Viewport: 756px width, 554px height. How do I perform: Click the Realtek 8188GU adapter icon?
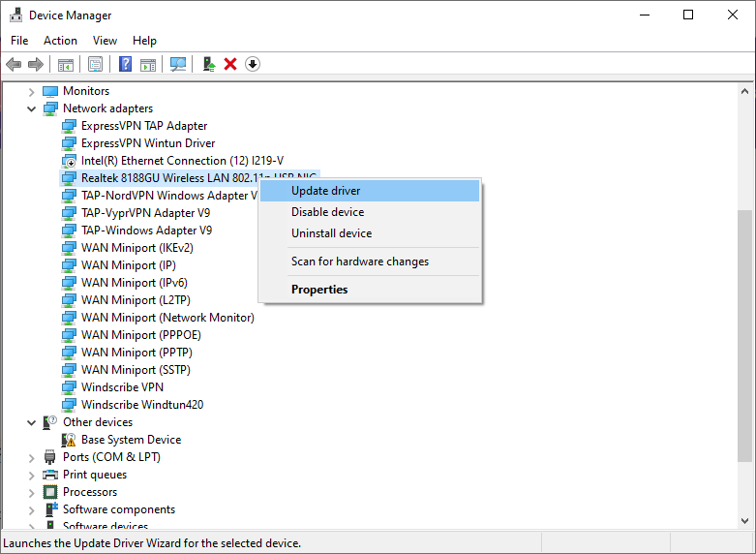click(x=69, y=178)
